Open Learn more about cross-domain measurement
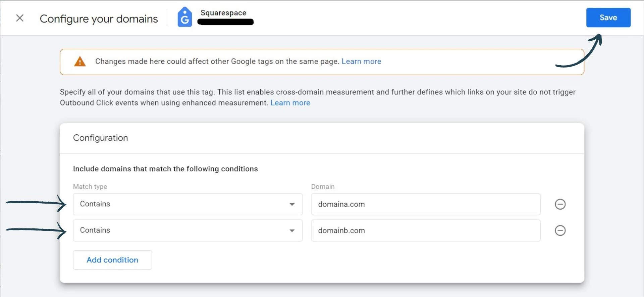Screen dimensions: 644x297 290,103
